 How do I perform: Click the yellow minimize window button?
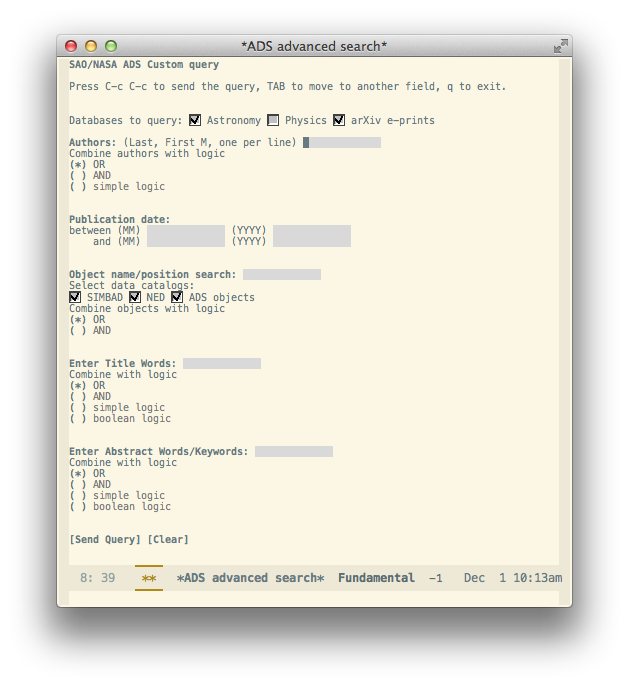click(91, 46)
